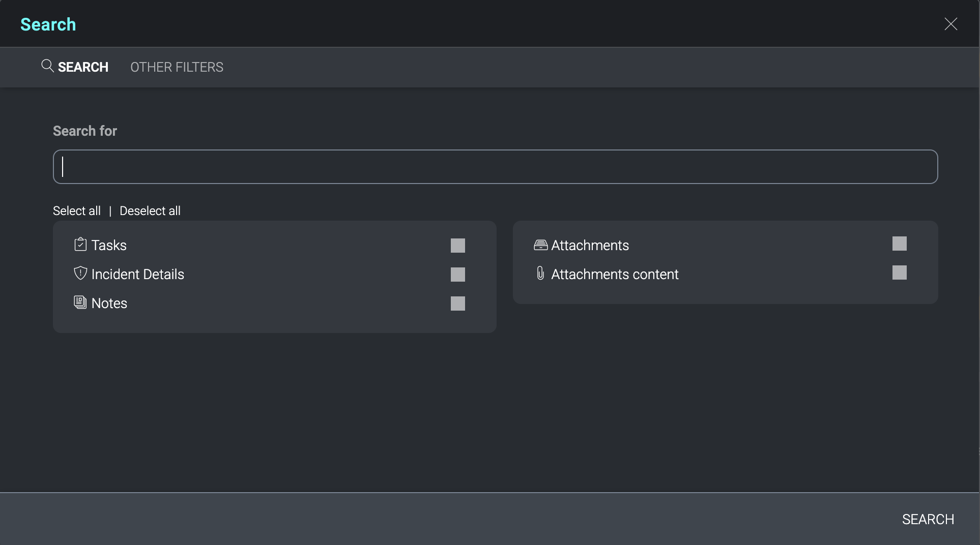This screenshot has height=545, width=980.
Task: Click the stacked tray icon beside Attachments
Action: coord(540,244)
